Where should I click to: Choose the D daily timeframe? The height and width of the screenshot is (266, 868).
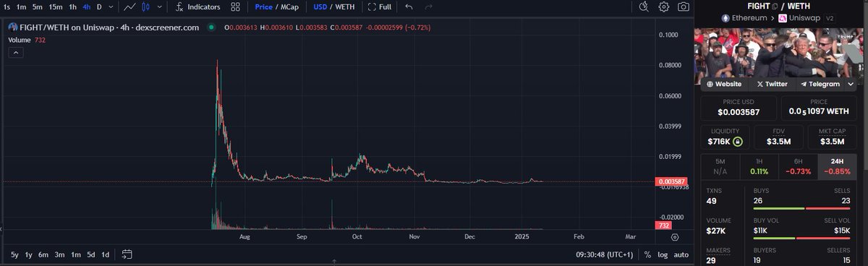coord(99,7)
